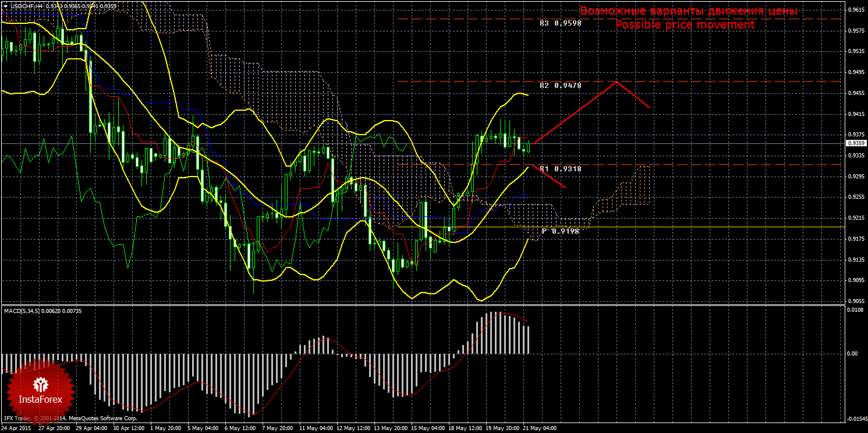Click the 21 May 04:00 time label
This screenshot has height=433, width=868.
[x=539, y=428]
